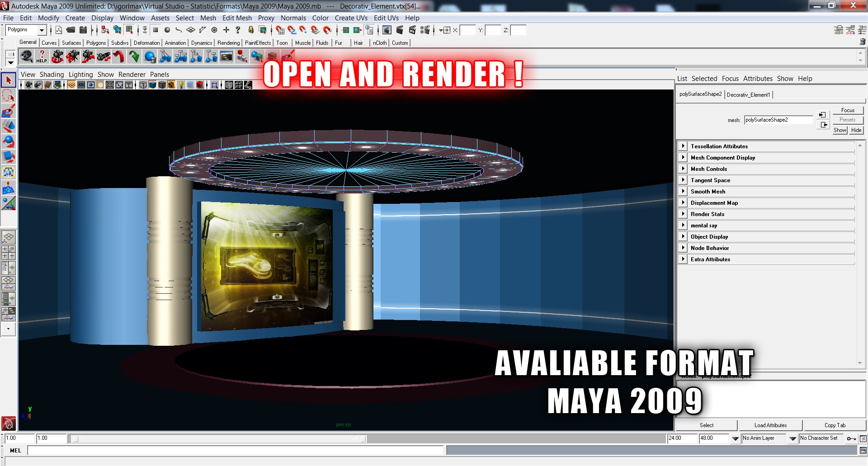Viewport: 868px width, 466px height.
Task: Expand Tessellation Attributes section
Action: tap(683, 146)
